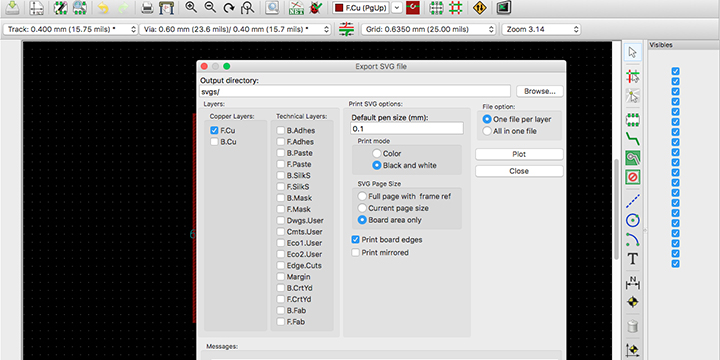The image size is (720, 360).
Task: Click the Browse... button
Action: tap(540, 91)
